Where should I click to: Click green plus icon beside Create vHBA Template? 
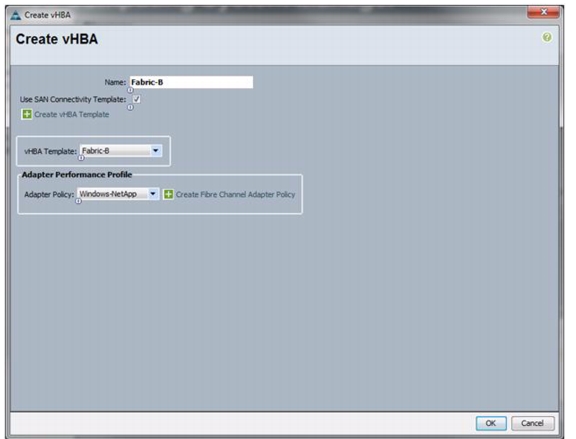click(x=27, y=114)
